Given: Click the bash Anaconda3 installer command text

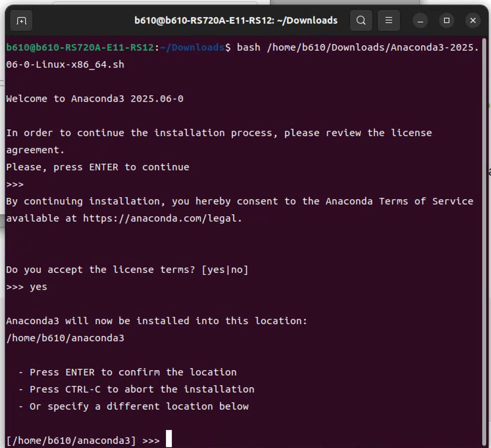Looking at the screenshot, I should coord(242,56).
